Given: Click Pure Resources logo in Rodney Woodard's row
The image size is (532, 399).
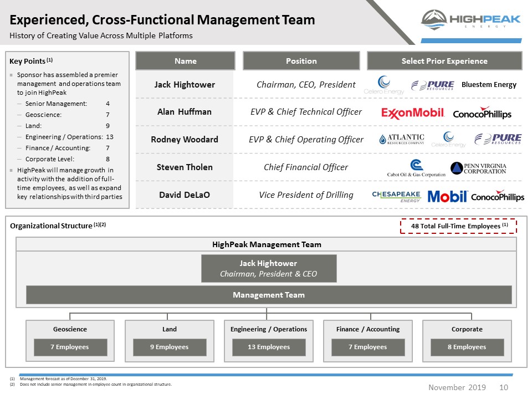Looking at the screenshot, I should (x=498, y=139).
